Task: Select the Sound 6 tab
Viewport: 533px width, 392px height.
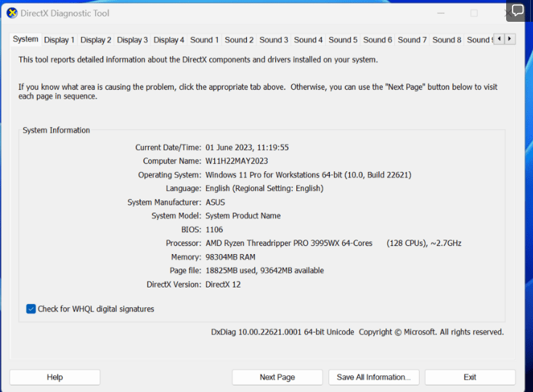Action: click(378, 40)
